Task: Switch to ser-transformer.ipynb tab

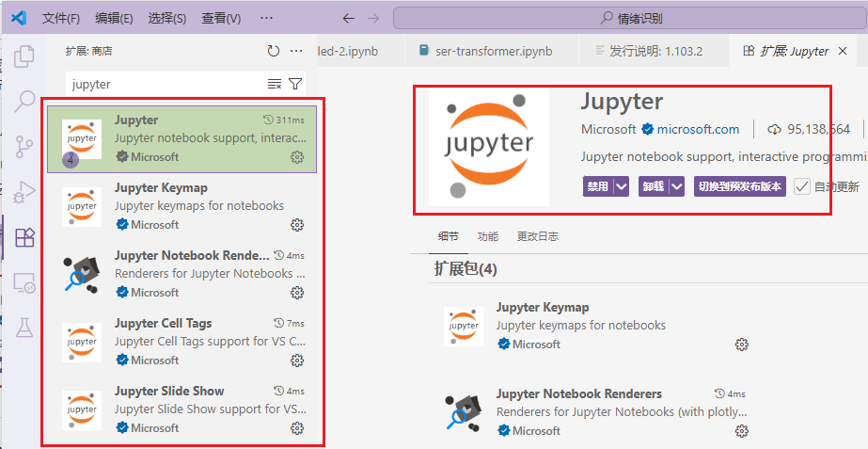Action: point(492,51)
